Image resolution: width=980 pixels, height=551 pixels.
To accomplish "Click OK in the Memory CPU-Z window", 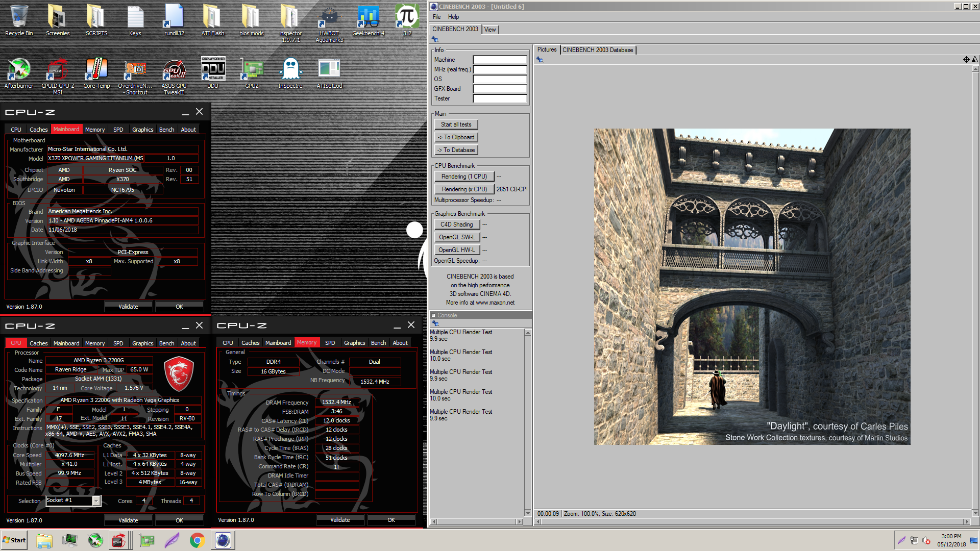I will click(391, 520).
